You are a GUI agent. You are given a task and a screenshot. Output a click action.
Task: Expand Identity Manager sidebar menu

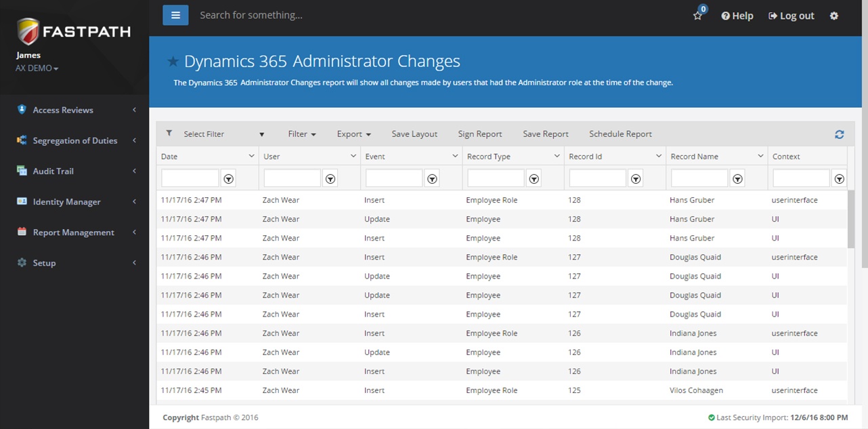(x=74, y=201)
